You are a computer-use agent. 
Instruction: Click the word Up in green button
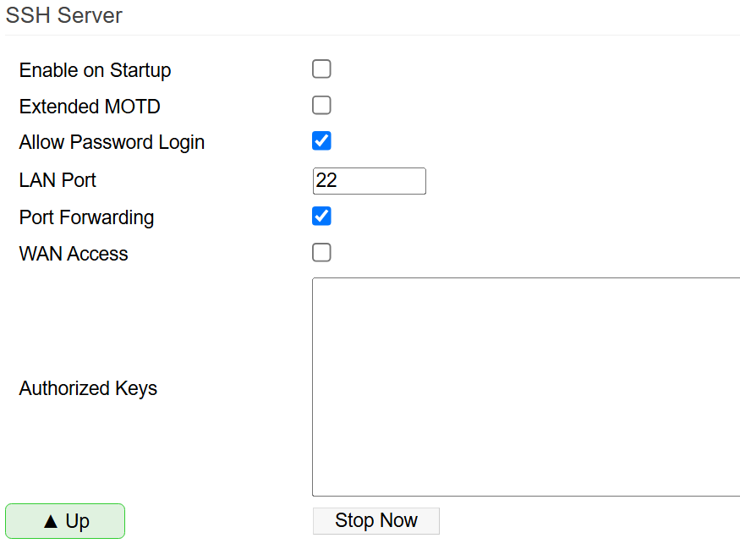(x=78, y=522)
